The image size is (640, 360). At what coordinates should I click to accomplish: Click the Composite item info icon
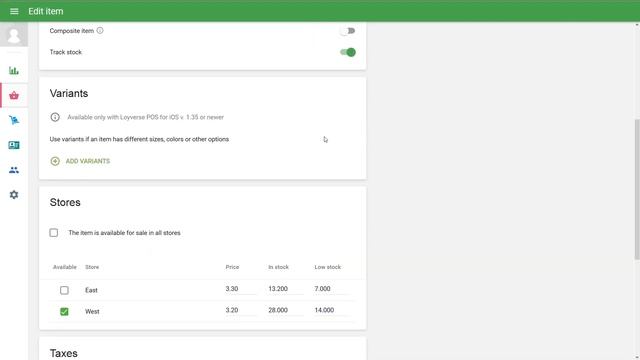100,31
